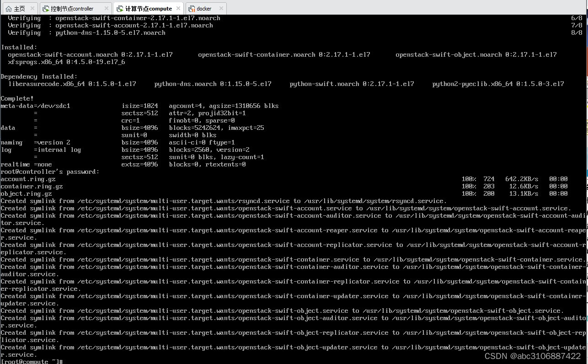Viewport: 588px width, 364px height.
Task: Click the home icon on 主页 tab
Action: click(x=9, y=9)
